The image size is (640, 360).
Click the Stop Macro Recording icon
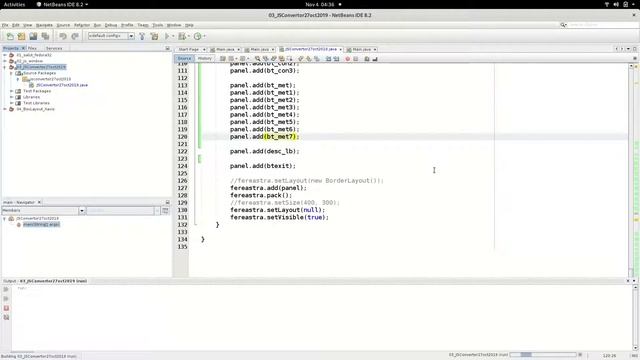click(x=356, y=59)
